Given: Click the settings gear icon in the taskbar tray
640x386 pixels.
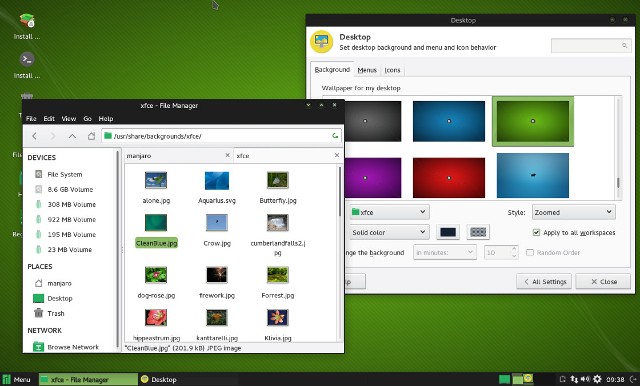Looking at the screenshot, I should coord(597,379).
